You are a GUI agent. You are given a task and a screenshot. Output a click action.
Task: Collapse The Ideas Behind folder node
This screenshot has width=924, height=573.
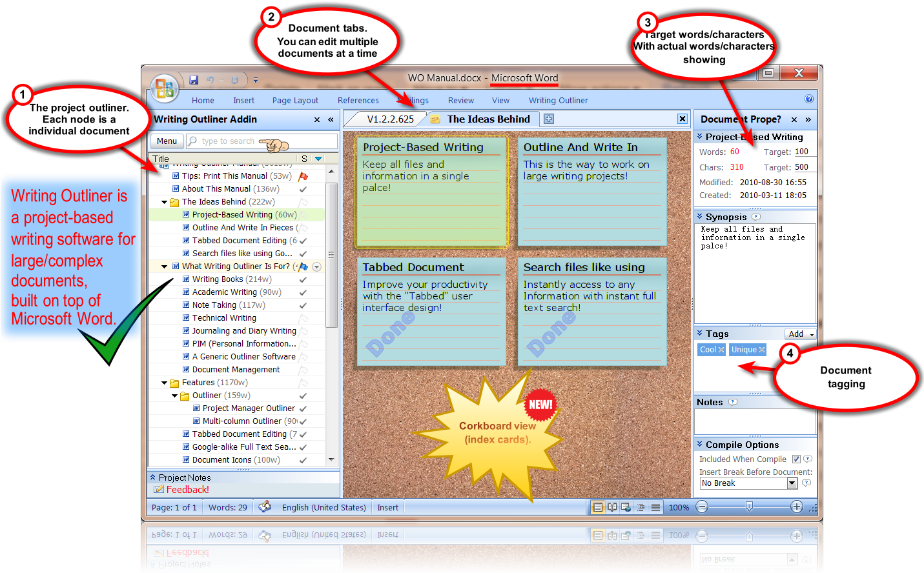pos(165,202)
